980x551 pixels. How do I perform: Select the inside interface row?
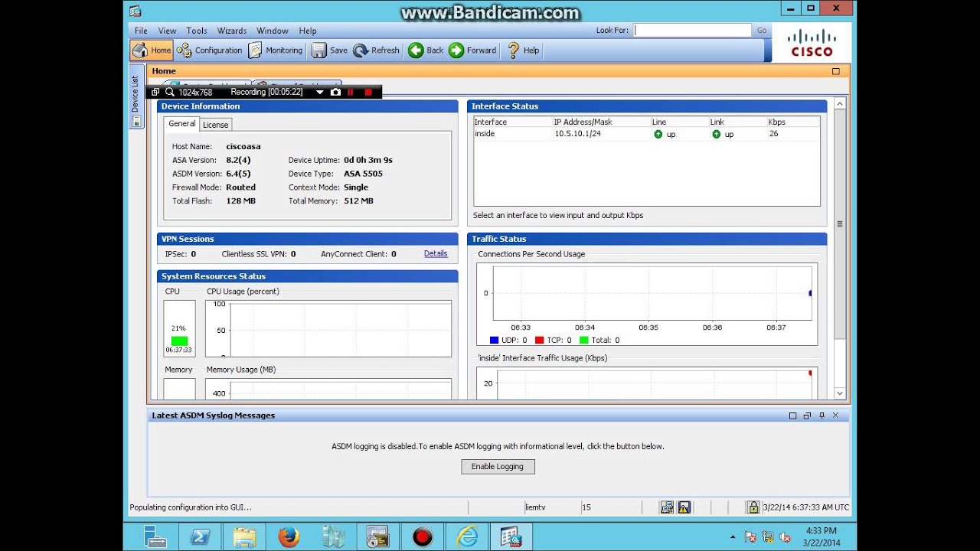coord(646,134)
